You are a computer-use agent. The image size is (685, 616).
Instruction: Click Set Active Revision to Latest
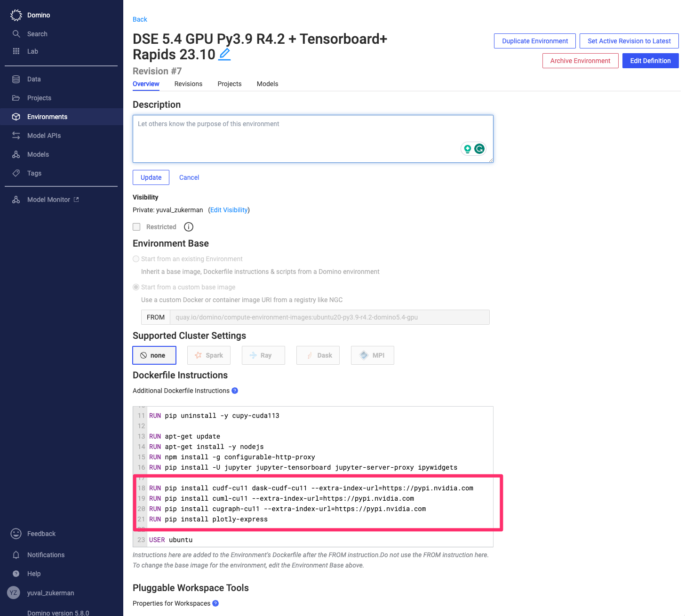pyautogui.click(x=629, y=41)
